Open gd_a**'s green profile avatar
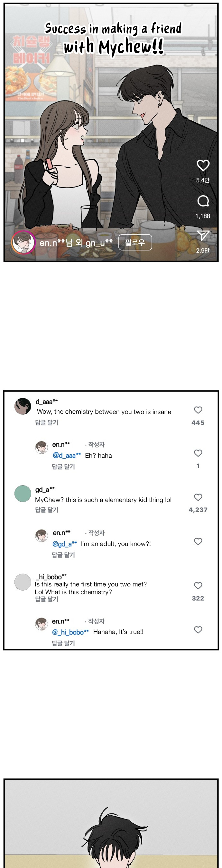 tap(23, 494)
